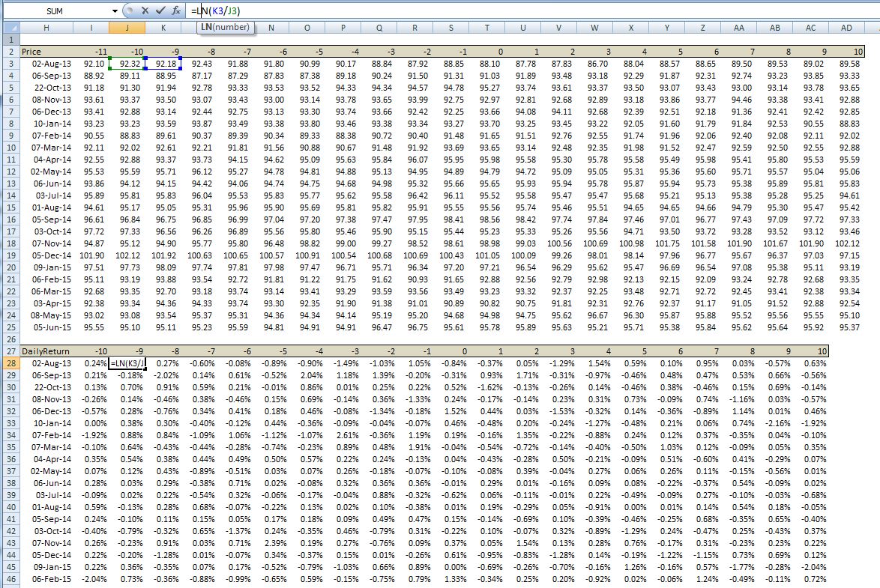This screenshot has width=880, height=588.
Task: Select column H header
Action: pyautogui.click(x=46, y=28)
